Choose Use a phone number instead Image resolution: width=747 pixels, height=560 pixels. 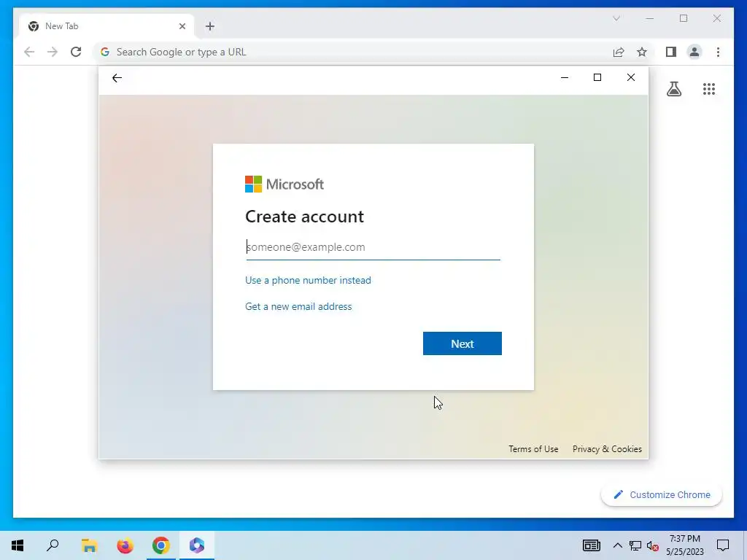point(308,280)
